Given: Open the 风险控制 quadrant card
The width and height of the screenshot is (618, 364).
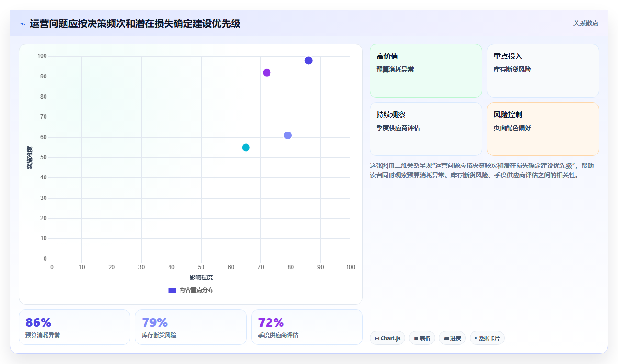Looking at the screenshot, I should (x=543, y=129).
